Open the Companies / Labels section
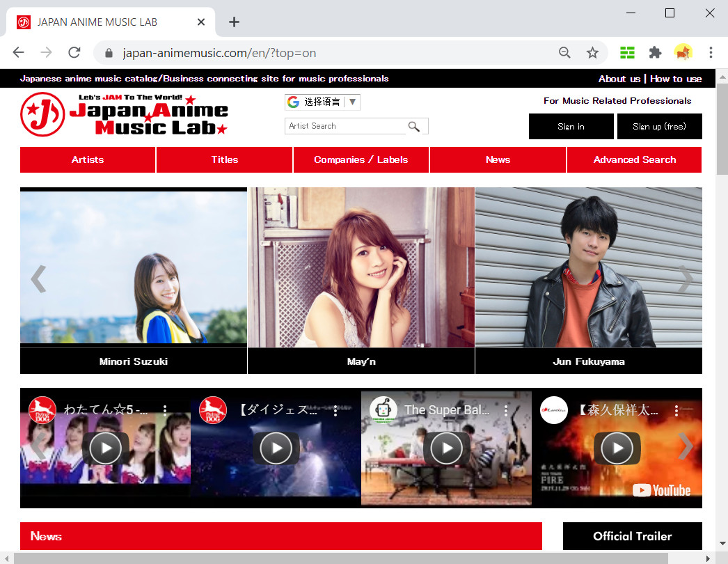Screen dimensions: 728x564 361,159
